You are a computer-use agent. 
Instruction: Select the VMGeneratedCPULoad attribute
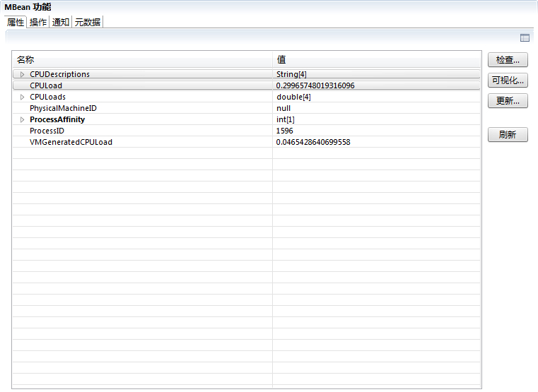[71, 142]
